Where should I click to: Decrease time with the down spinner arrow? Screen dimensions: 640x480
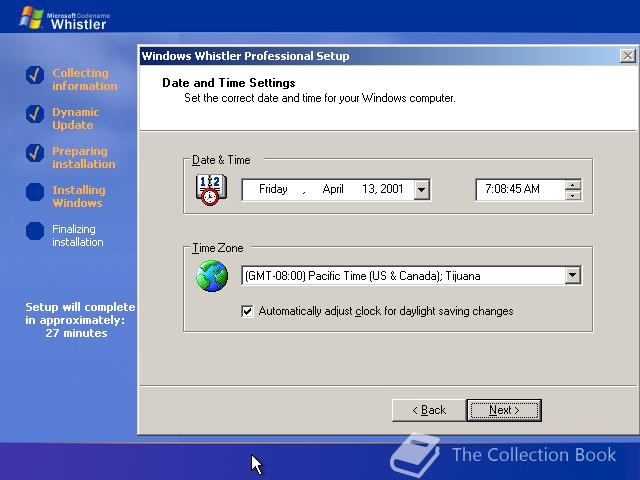click(x=573, y=195)
